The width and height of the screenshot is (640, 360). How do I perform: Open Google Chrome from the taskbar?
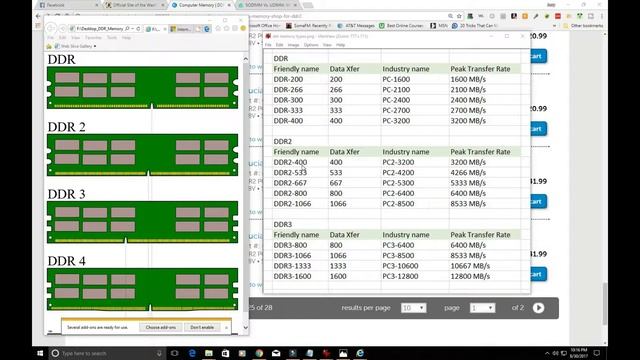pyautogui.click(x=259, y=353)
